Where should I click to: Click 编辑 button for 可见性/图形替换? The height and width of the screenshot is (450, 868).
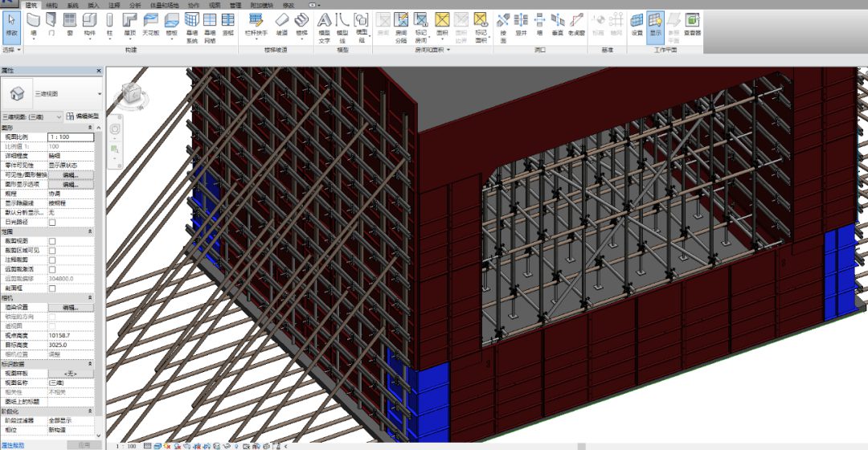tap(71, 175)
